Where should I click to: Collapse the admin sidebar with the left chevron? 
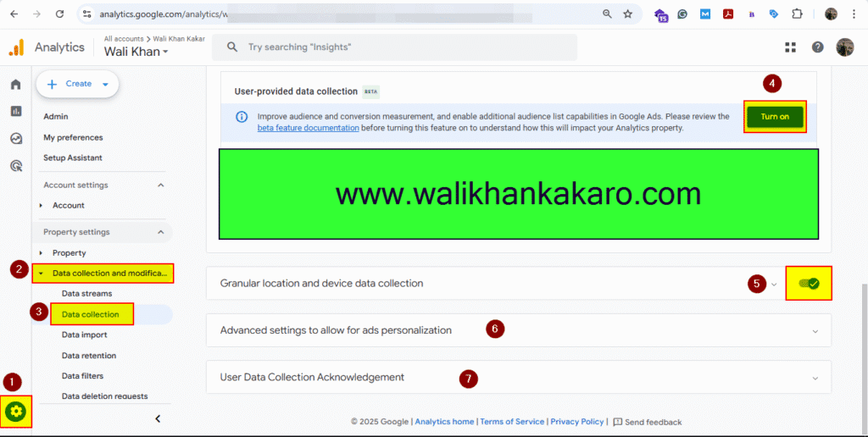pos(158,418)
